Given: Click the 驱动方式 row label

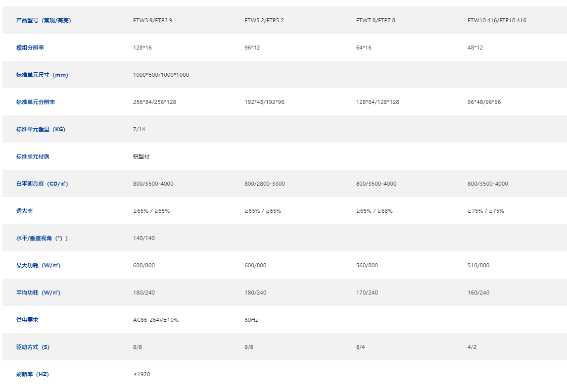Looking at the screenshot, I should 33,347.
